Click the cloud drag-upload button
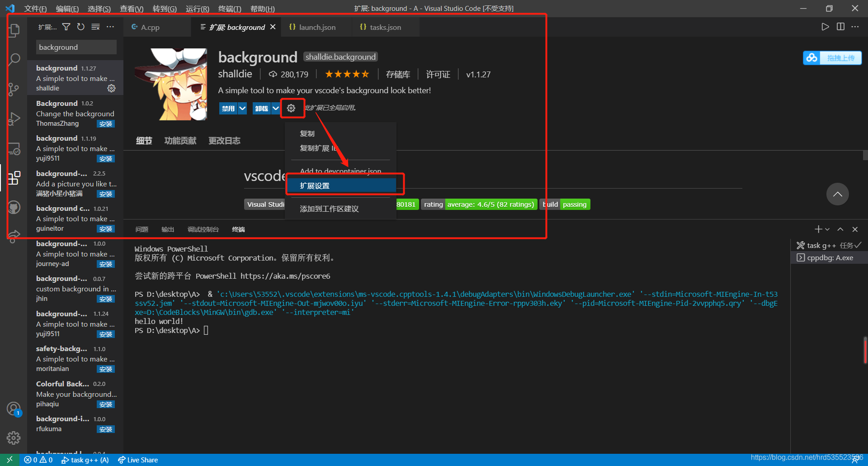The width and height of the screenshot is (868, 466). pyautogui.click(x=832, y=58)
